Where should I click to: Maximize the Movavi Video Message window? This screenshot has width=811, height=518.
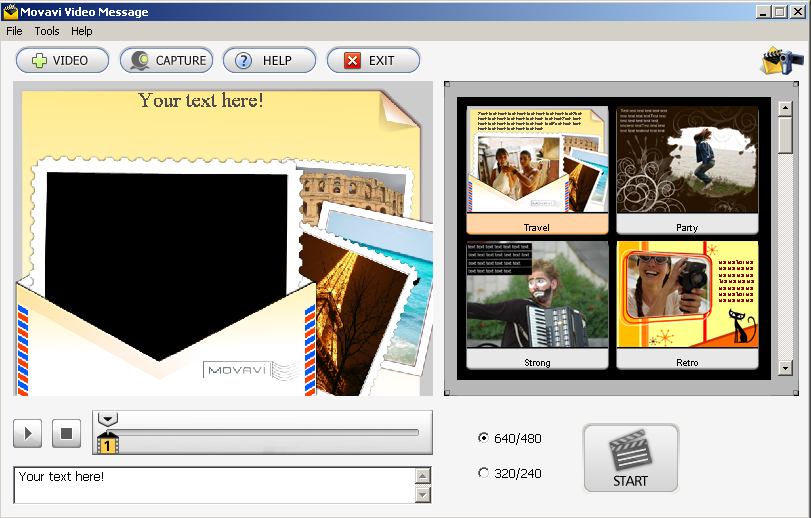779,11
